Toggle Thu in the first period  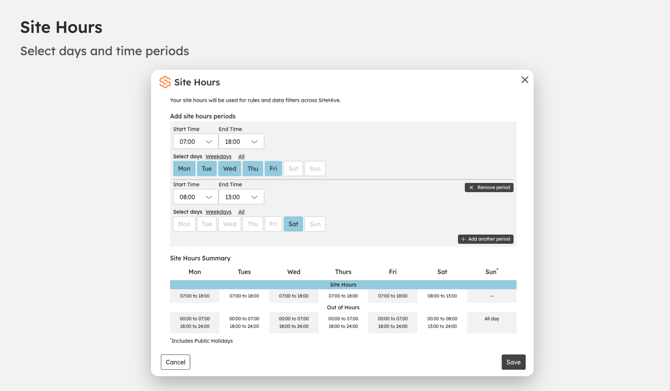[253, 168]
